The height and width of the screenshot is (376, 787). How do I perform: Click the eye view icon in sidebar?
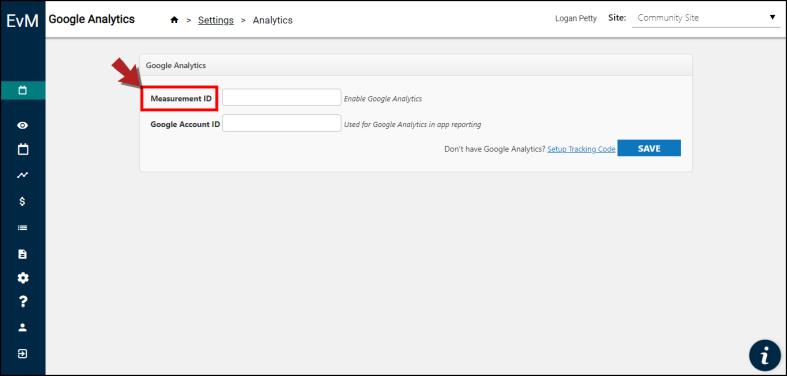pos(23,126)
